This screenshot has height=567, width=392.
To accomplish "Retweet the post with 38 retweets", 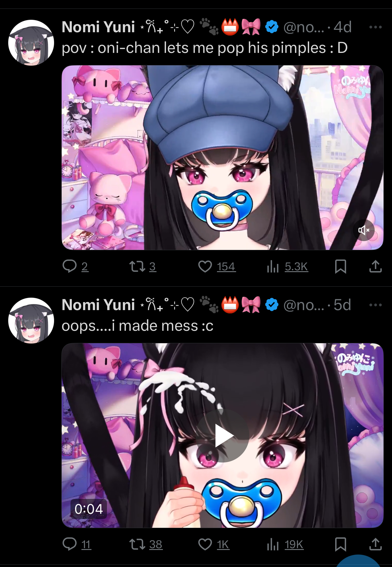I will coord(146,544).
